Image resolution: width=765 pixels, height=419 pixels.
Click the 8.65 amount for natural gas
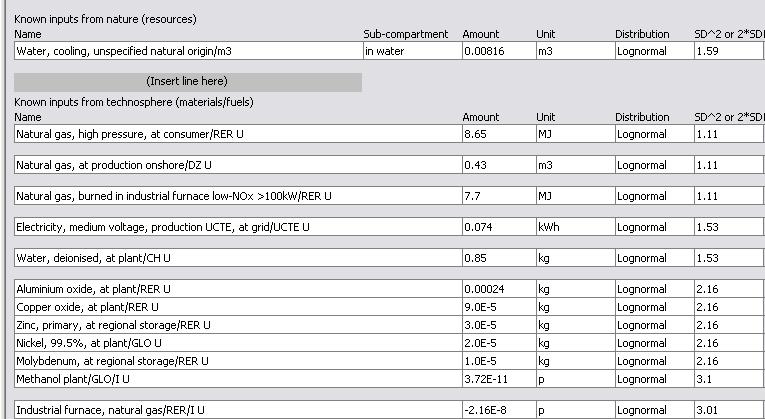[x=496, y=134]
